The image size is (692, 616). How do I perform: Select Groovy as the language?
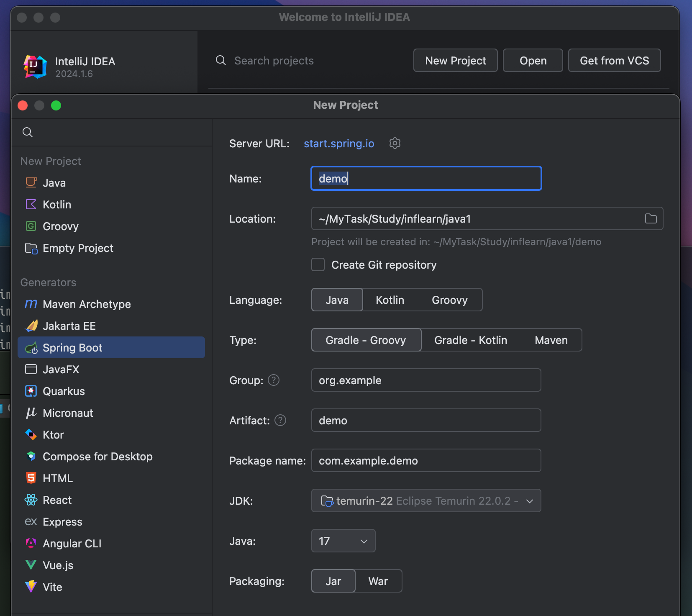tap(450, 300)
